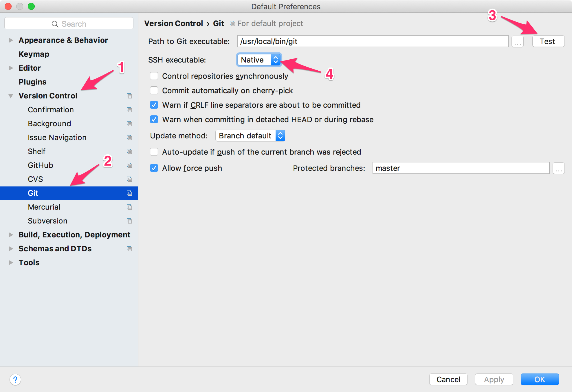The image size is (572, 392).
Task: Enable Control repositories synchronously checkbox
Action: (154, 76)
